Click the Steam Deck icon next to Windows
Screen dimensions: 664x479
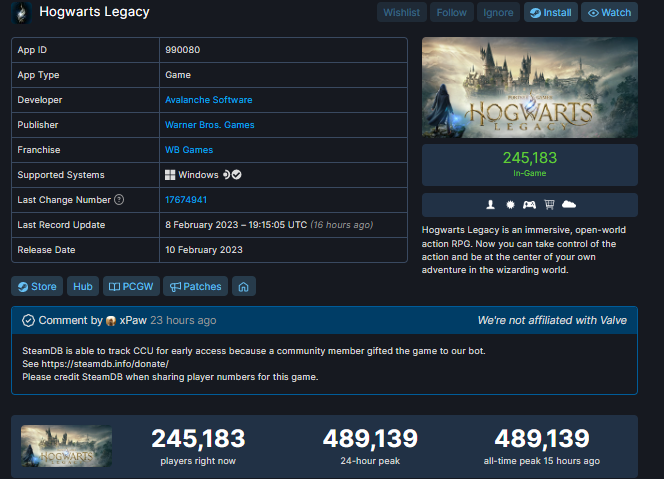point(227,174)
